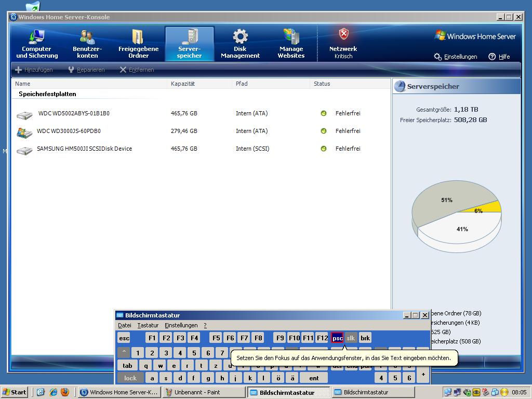Image resolution: width=532 pixels, height=399 pixels.
Task: Click the gray 51% pie chart slice
Action: click(x=446, y=200)
